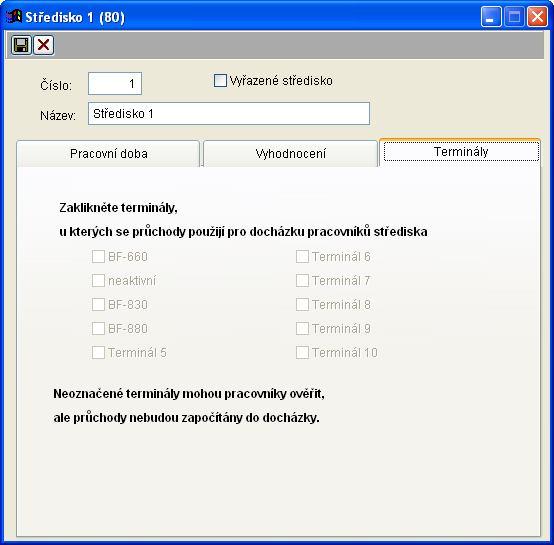Image resolution: width=554 pixels, height=545 pixels.
Task: Check the Terminál 7 checkbox
Action: pyautogui.click(x=302, y=280)
